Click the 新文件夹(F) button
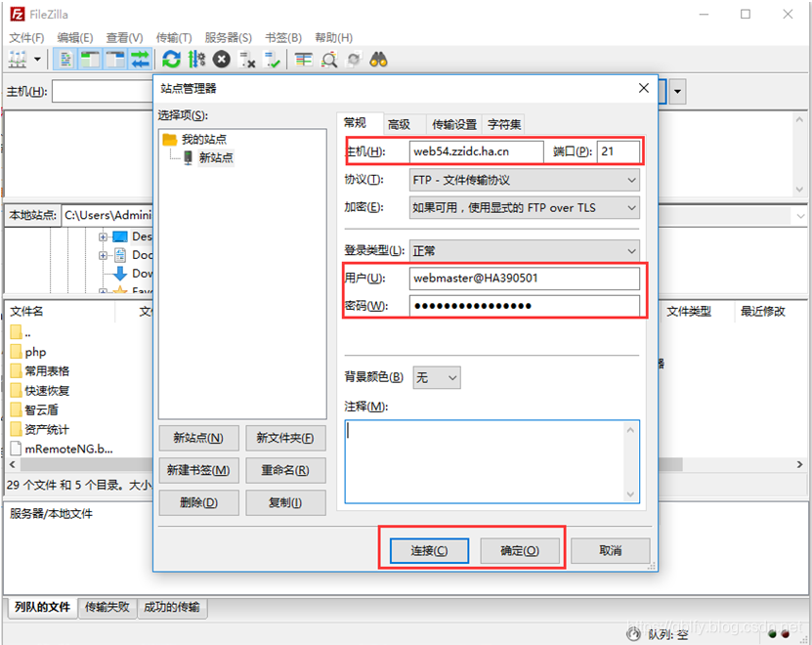This screenshot has height=645, width=812. pyautogui.click(x=285, y=438)
